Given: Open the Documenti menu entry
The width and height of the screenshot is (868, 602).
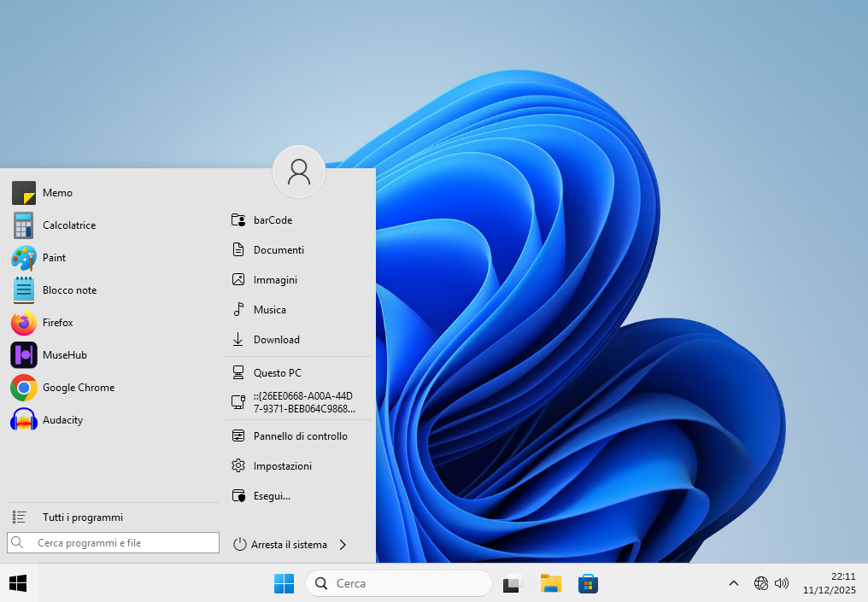Looking at the screenshot, I should click(298, 250).
